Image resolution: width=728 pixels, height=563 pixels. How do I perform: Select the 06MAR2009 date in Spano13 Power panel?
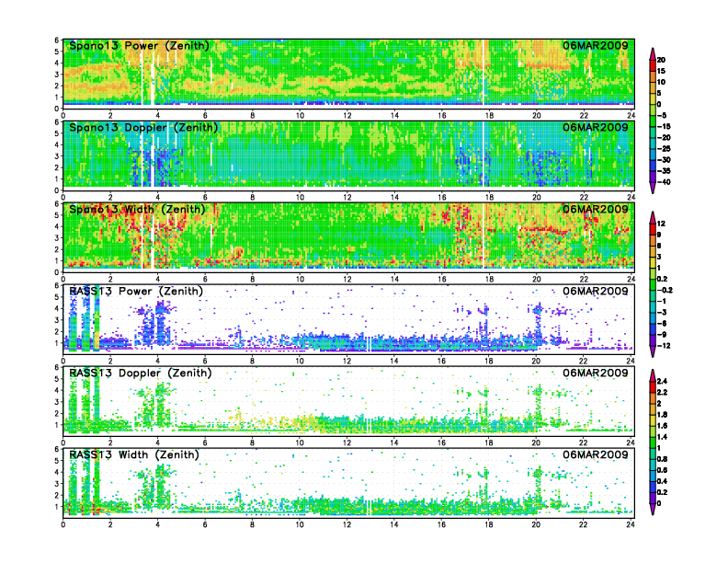click(x=596, y=45)
